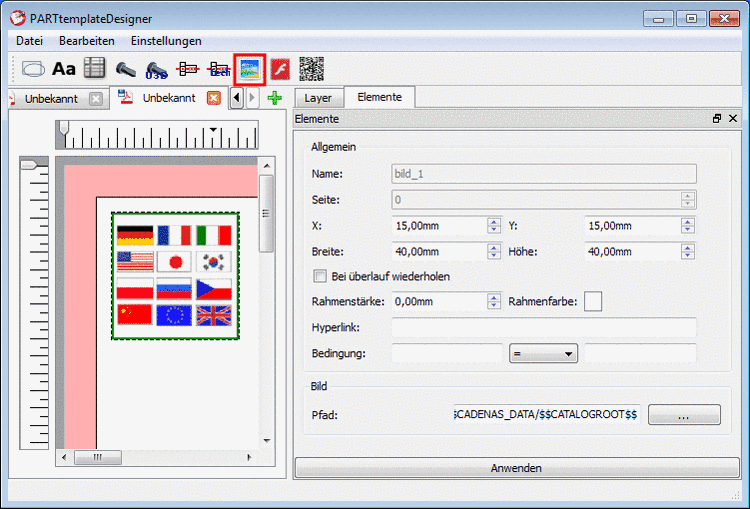Click the Name field bild_1
The width and height of the screenshot is (750, 509).
coord(544,174)
